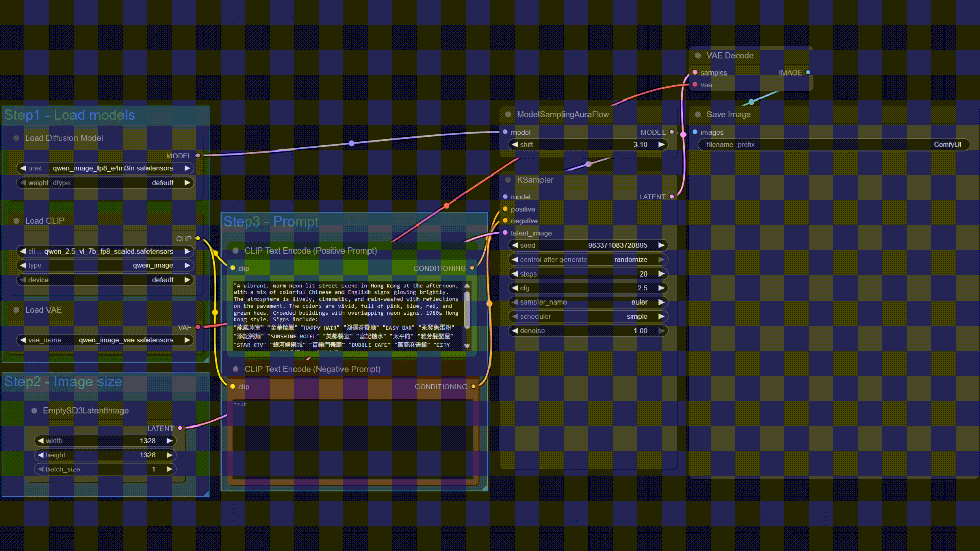Collapse the KSampler node via its dot

[508, 180]
